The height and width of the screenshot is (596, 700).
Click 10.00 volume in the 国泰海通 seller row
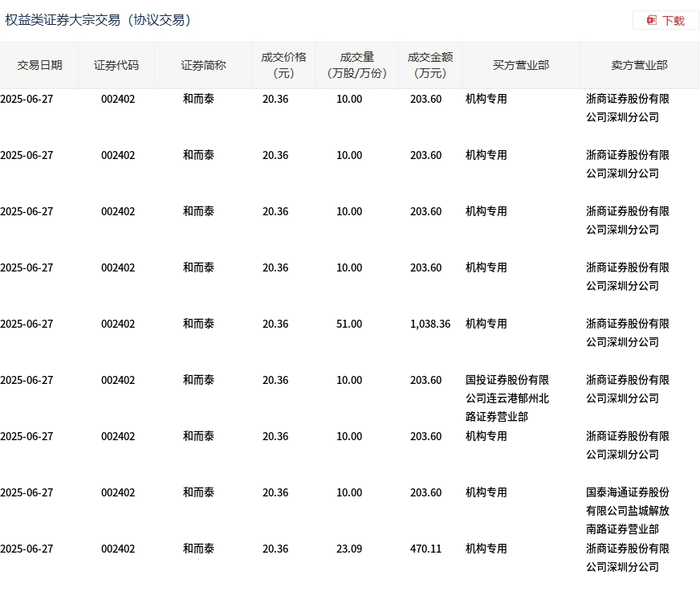point(349,493)
